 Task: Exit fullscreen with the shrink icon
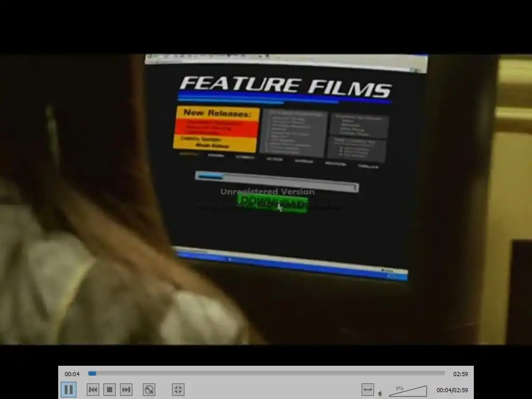pos(178,390)
